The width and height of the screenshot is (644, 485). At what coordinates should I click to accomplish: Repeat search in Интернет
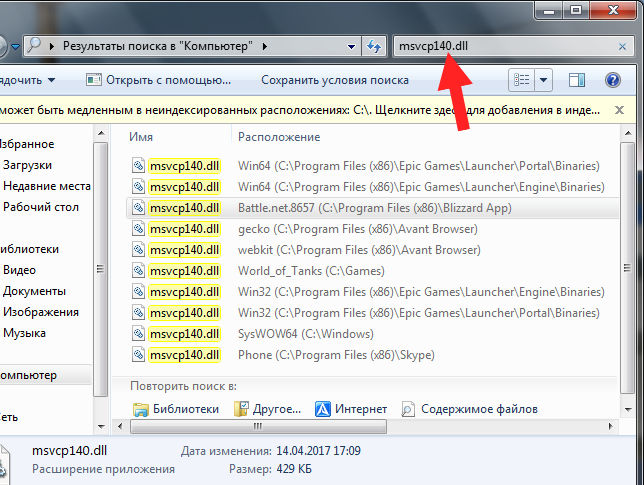(351, 409)
